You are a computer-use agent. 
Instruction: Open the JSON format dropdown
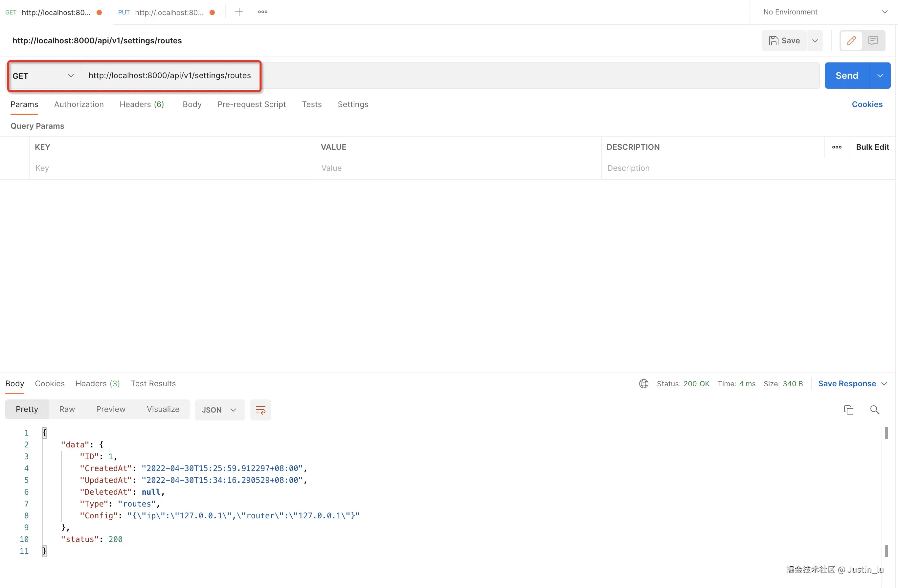[x=219, y=410]
